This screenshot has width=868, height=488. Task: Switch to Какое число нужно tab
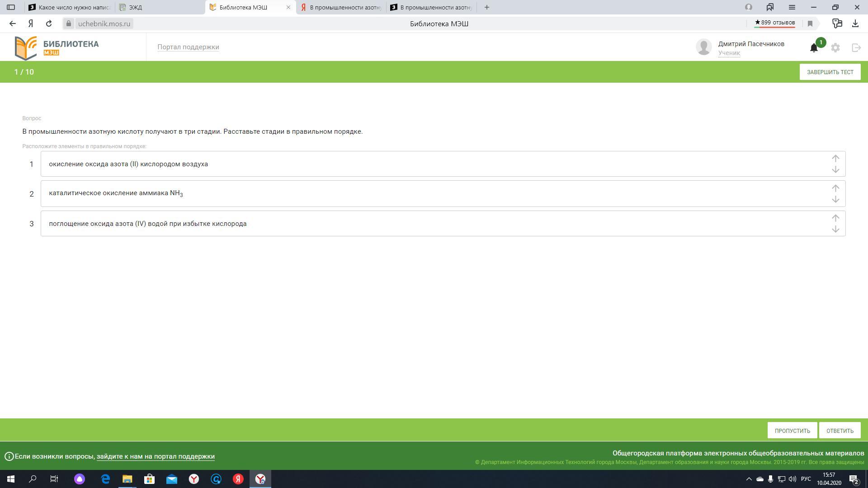pyautogui.click(x=70, y=7)
